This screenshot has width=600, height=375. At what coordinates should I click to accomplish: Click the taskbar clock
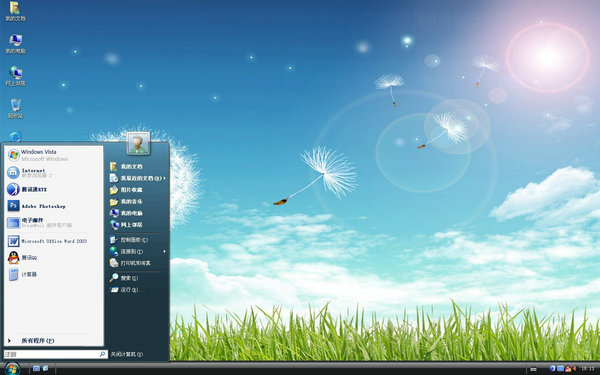(x=587, y=368)
